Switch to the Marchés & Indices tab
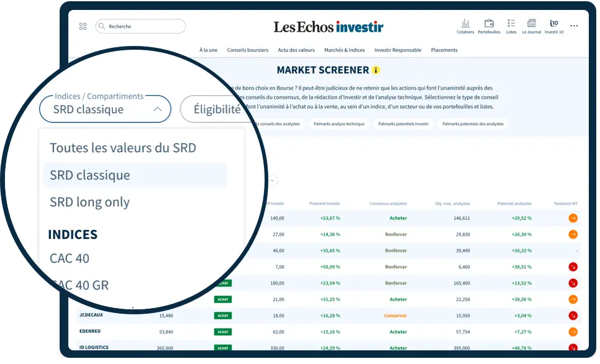The width and height of the screenshot is (600, 364). tap(345, 50)
